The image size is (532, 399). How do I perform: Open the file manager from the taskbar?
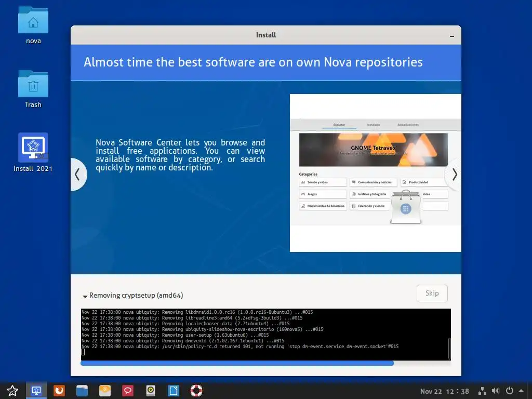click(82, 391)
